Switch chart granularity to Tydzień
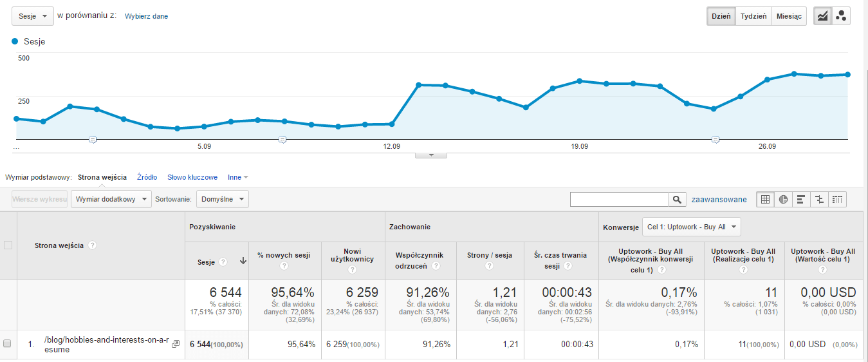868x362 pixels. click(753, 17)
